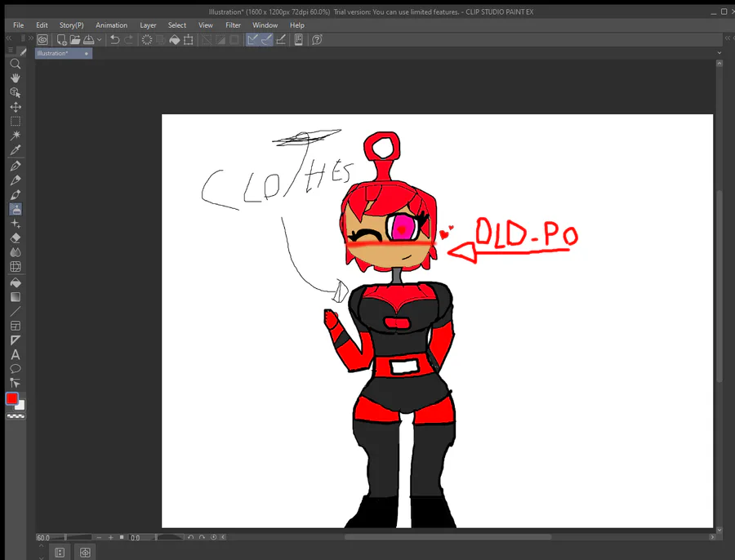
Task: Select the Eraser tool
Action: point(16,238)
